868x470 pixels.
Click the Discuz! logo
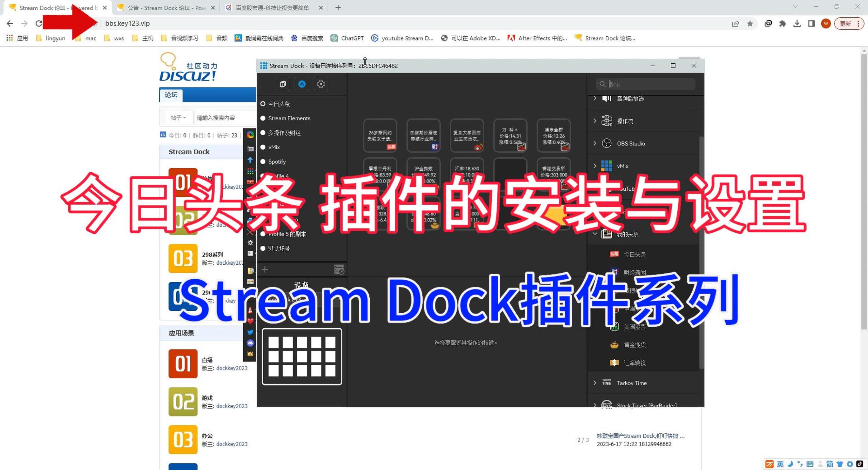[189, 67]
